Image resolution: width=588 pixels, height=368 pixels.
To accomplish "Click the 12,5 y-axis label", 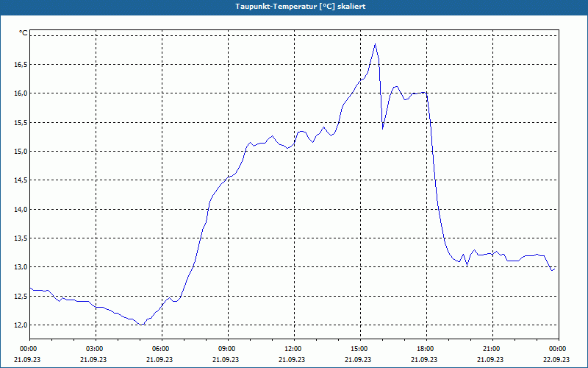I will click(21, 297).
